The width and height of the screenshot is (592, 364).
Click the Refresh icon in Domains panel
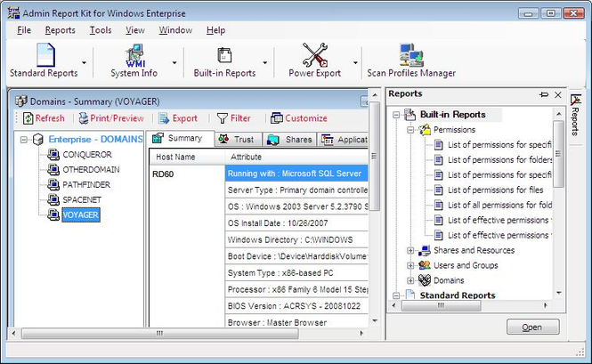pos(28,118)
